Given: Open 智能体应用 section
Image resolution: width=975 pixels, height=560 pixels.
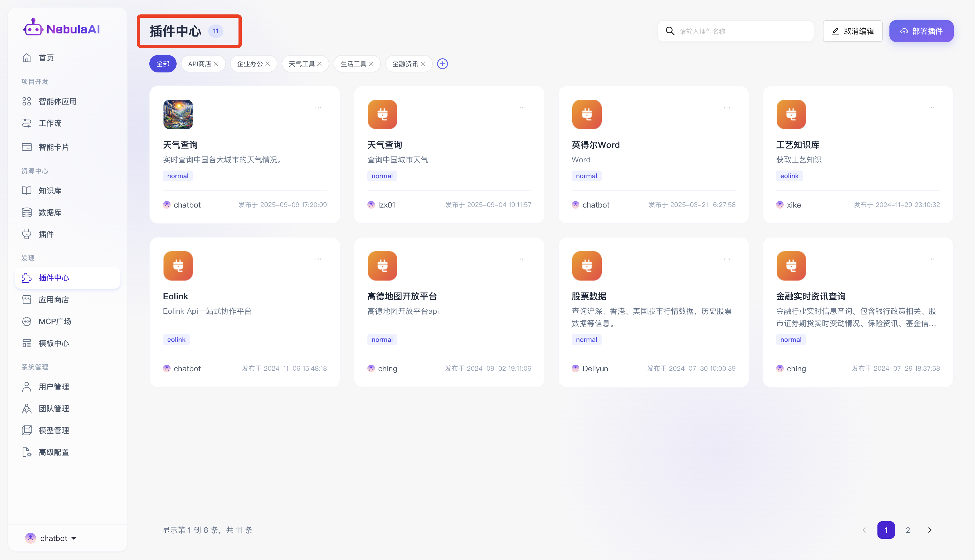Looking at the screenshot, I should click(57, 102).
